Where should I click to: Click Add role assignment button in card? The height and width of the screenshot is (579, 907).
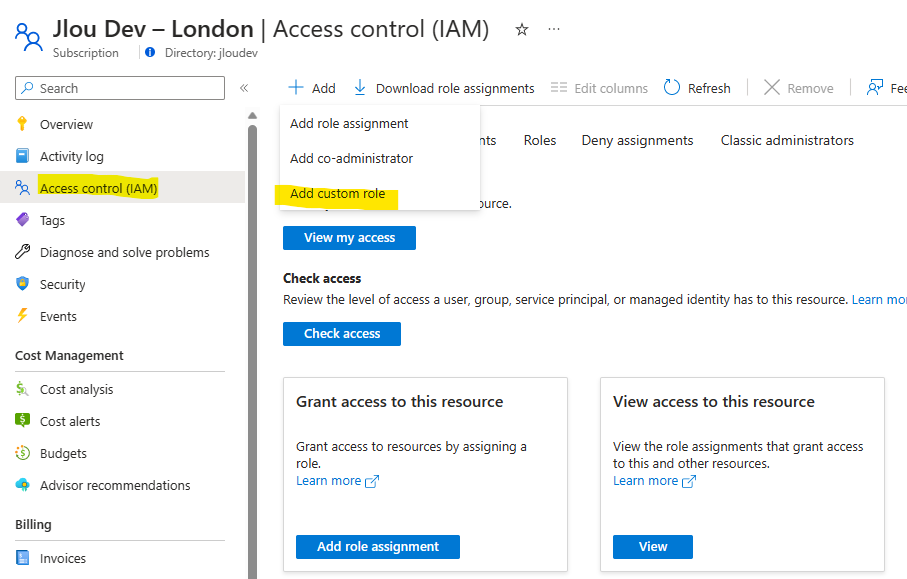coord(378,547)
